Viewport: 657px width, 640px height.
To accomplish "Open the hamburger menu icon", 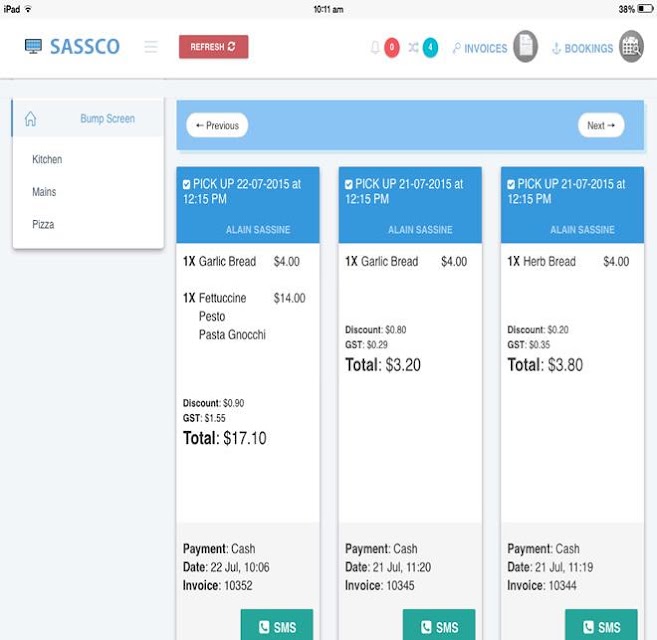I will (x=151, y=47).
